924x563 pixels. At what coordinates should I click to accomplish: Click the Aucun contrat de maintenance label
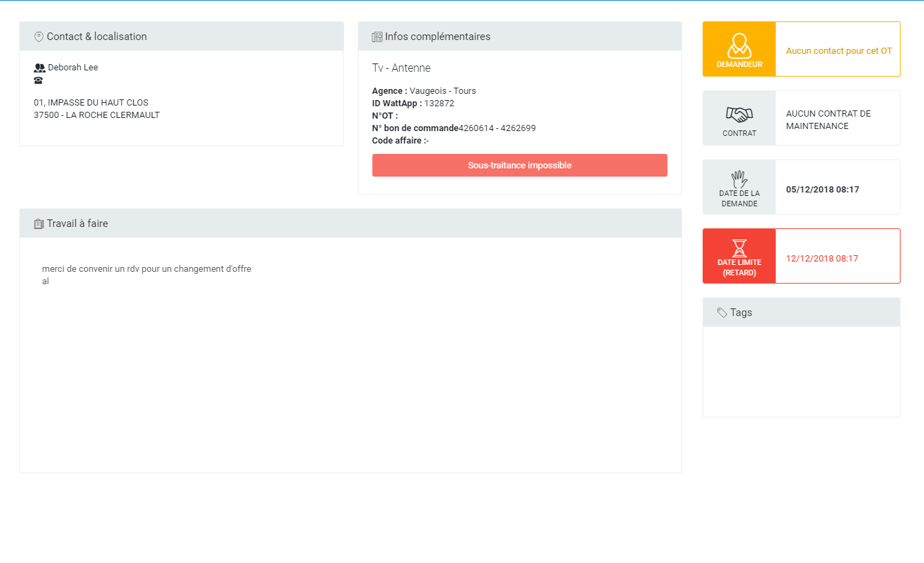point(828,119)
